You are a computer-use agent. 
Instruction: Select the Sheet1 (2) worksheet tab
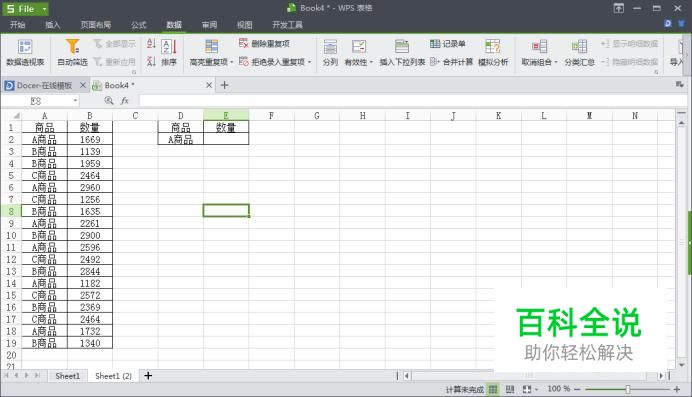point(113,376)
